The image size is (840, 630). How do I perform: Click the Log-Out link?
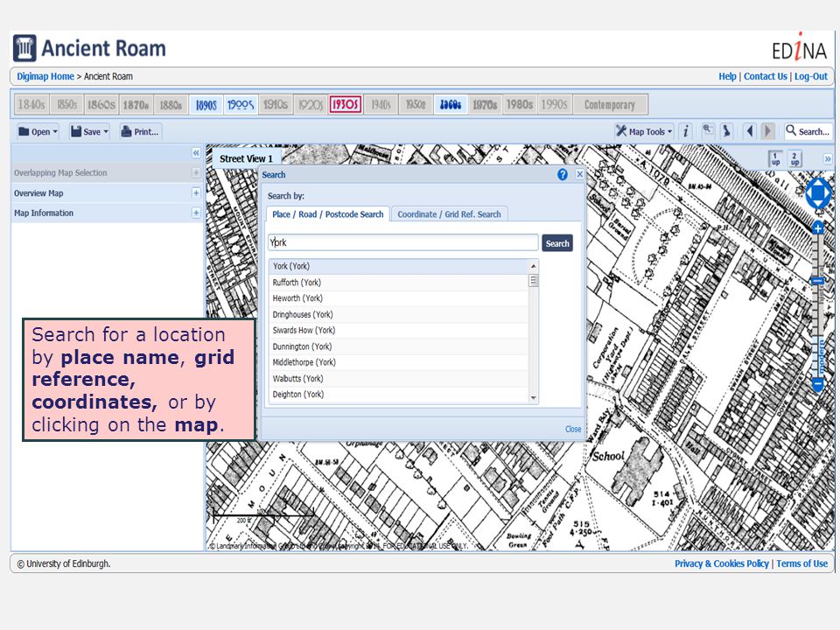tap(811, 77)
